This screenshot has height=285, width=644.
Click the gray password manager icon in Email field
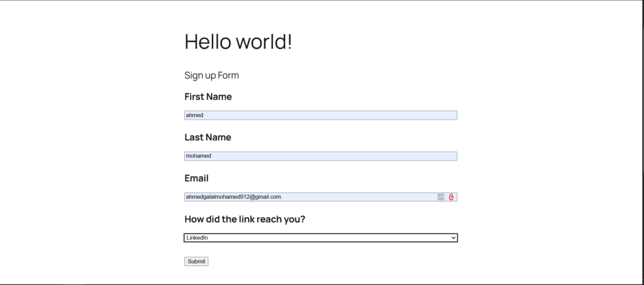(441, 197)
